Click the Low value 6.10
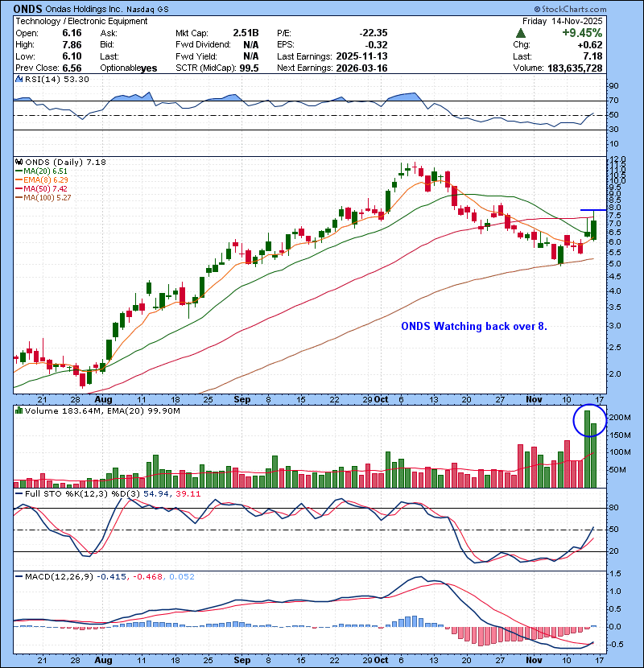 pos(72,56)
